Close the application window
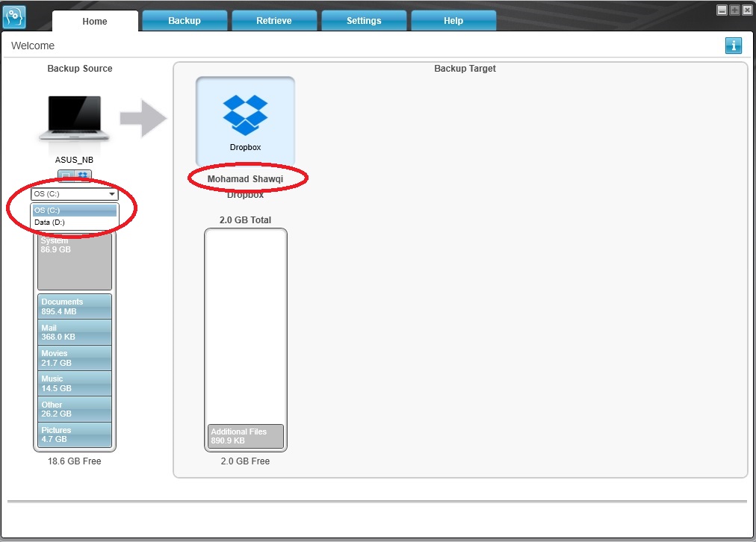The width and height of the screenshot is (756, 542). pos(747,10)
